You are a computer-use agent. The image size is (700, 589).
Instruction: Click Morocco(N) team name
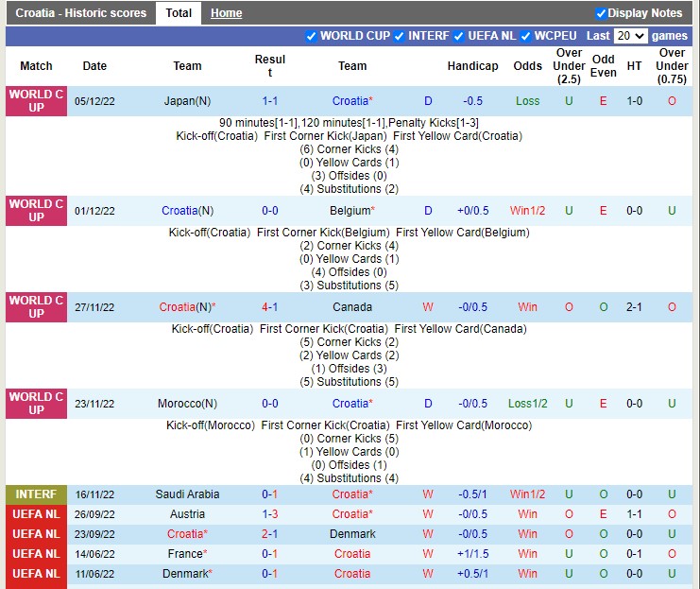click(187, 404)
